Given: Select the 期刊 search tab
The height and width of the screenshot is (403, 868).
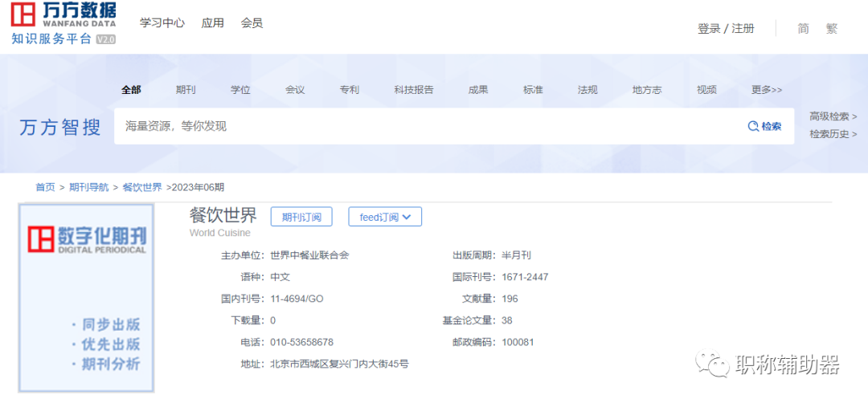Looking at the screenshot, I should [186, 90].
